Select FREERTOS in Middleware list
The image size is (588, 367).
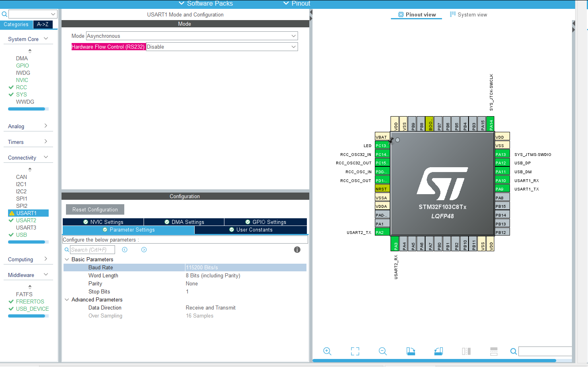30,301
